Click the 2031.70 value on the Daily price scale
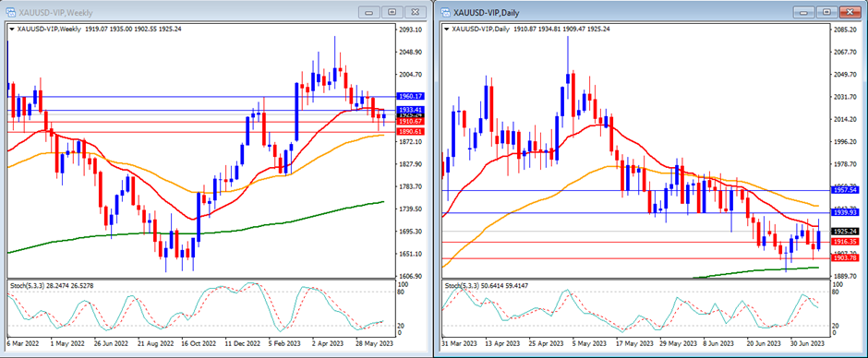This screenshot has width=868, height=358. 845,98
